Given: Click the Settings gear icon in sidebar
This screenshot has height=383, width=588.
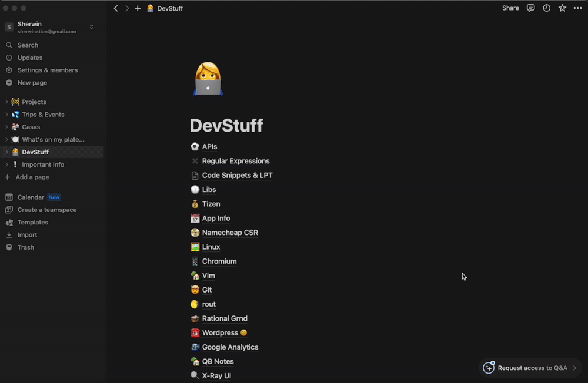Looking at the screenshot, I should tap(9, 70).
